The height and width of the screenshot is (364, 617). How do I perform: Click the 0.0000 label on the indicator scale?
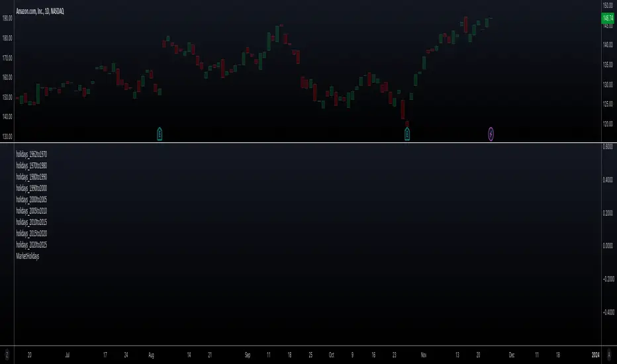tap(608, 246)
